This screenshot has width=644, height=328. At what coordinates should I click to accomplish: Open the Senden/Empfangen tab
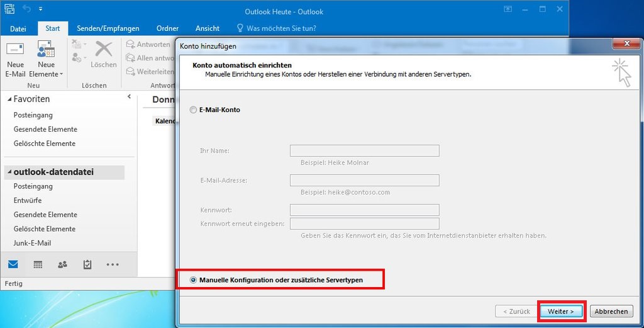click(x=108, y=28)
